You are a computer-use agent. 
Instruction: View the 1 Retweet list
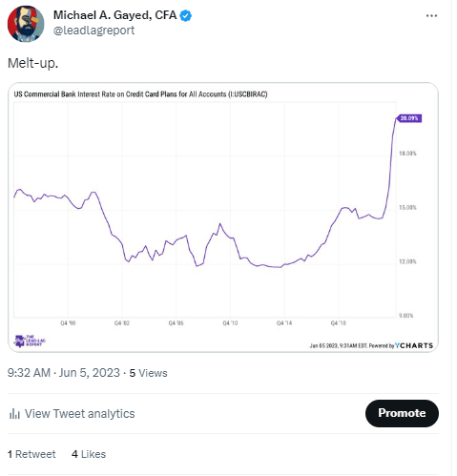click(x=31, y=454)
